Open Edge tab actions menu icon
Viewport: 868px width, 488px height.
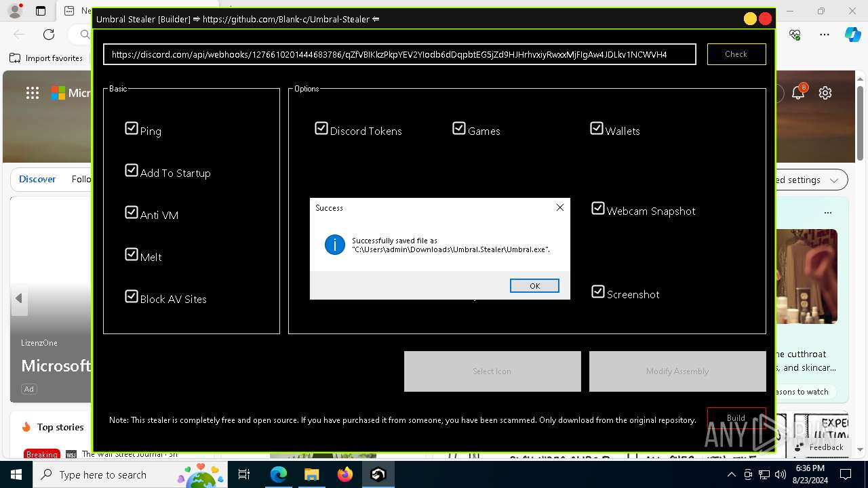[41, 11]
